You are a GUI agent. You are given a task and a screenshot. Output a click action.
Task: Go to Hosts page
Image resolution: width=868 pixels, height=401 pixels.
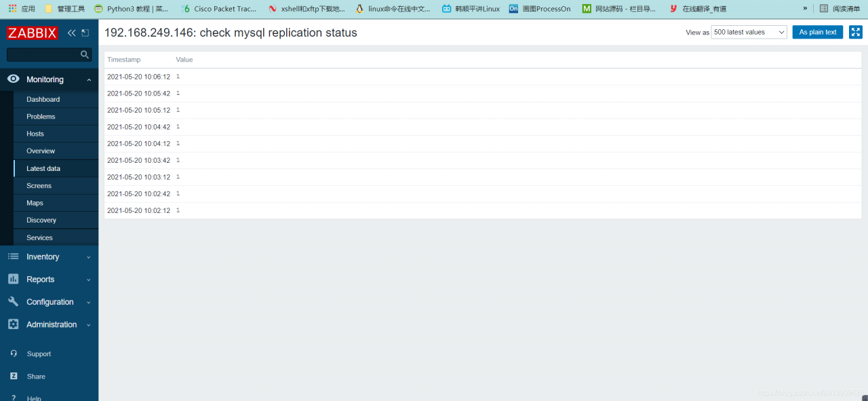pyautogui.click(x=35, y=134)
